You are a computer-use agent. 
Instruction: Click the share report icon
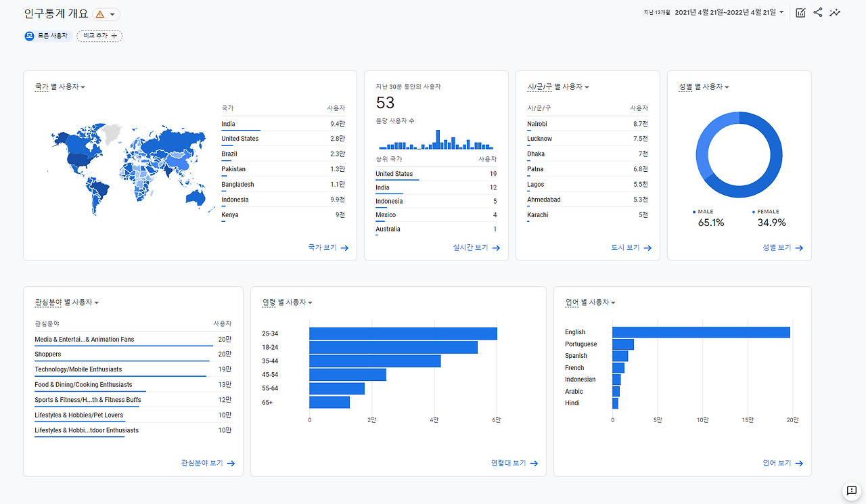(x=818, y=12)
